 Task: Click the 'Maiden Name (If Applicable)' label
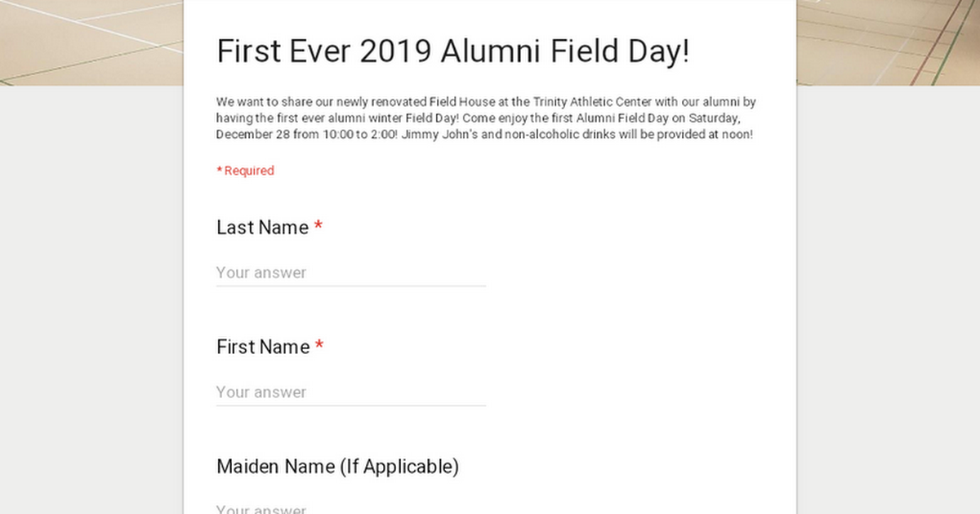click(x=337, y=467)
